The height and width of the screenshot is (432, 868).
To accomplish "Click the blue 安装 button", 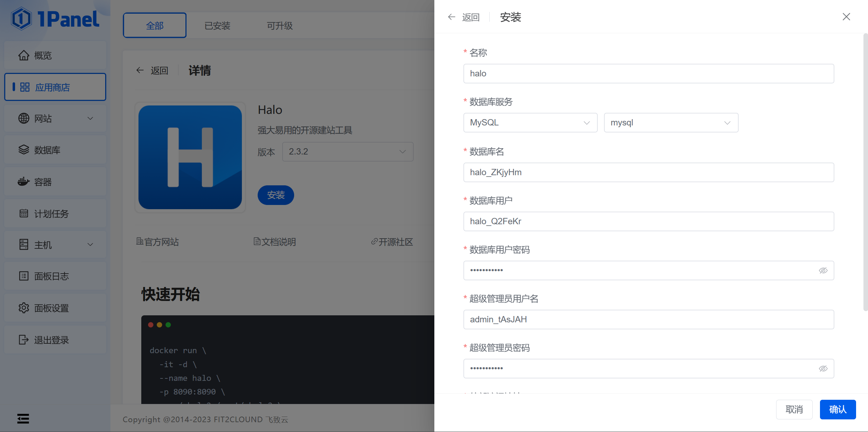I will tap(276, 195).
